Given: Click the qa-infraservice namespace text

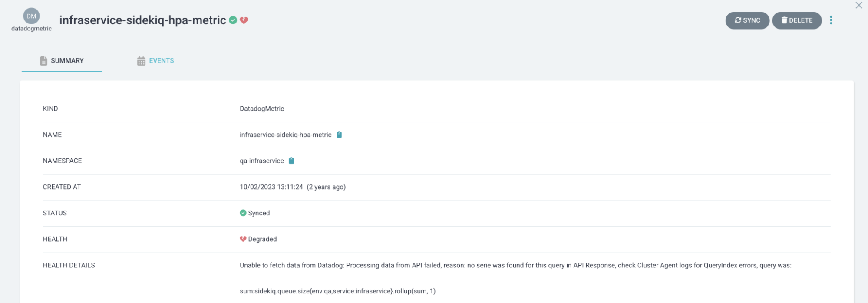Looking at the screenshot, I should pyautogui.click(x=262, y=161).
